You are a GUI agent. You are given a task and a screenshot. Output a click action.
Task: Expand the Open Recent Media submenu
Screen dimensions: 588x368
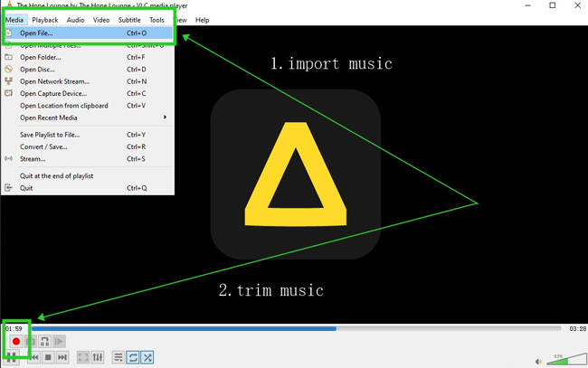click(x=88, y=118)
